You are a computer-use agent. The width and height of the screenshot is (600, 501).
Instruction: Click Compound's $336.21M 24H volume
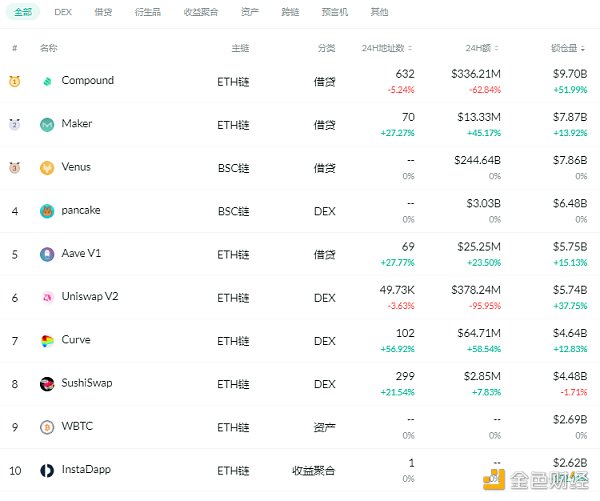click(476, 74)
